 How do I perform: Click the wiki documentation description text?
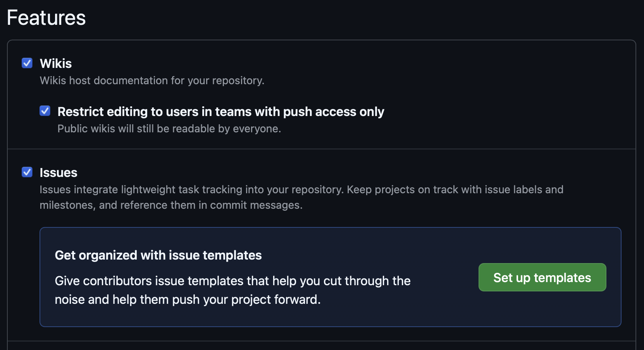pyautogui.click(x=152, y=80)
